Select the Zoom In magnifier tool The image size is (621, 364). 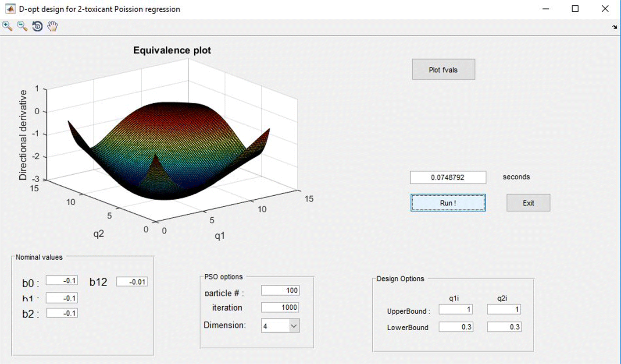(x=7, y=26)
